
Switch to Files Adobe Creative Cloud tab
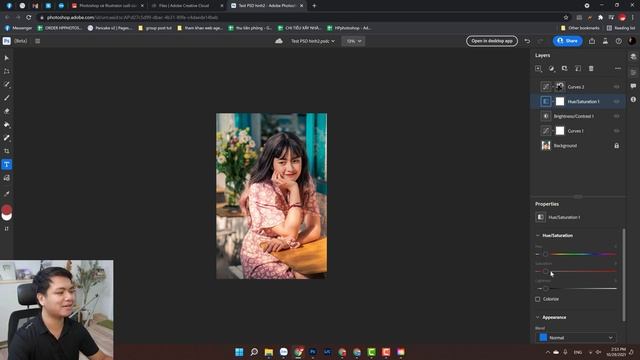[187, 6]
